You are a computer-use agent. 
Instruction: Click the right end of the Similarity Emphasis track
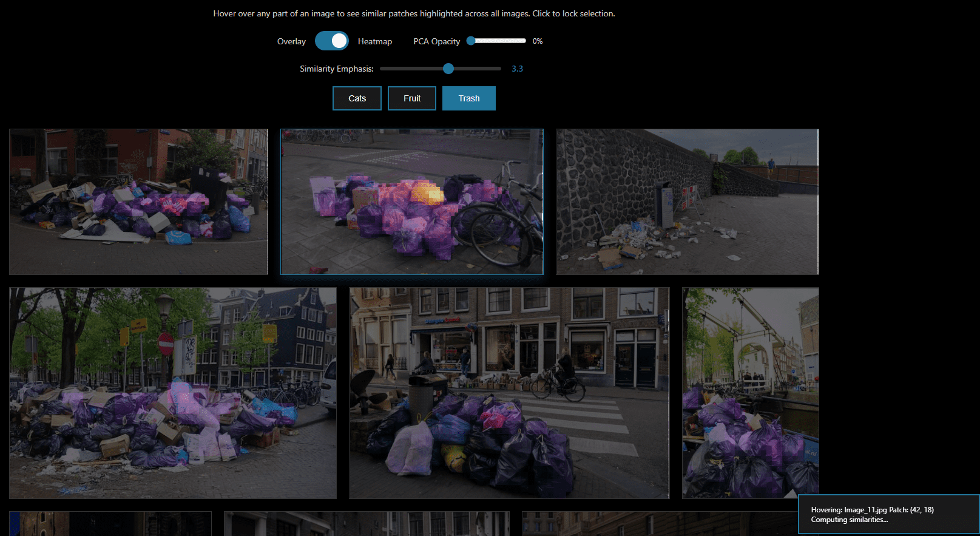(499, 69)
